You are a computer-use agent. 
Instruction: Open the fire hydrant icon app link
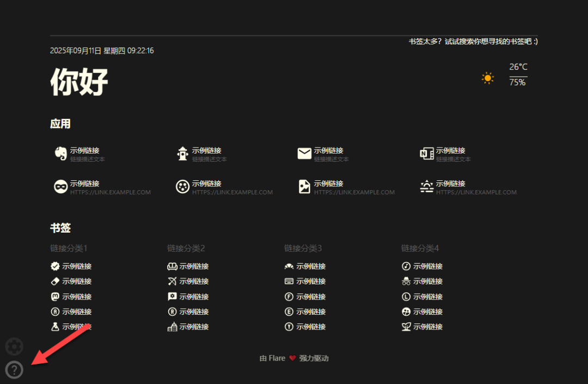click(202, 154)
